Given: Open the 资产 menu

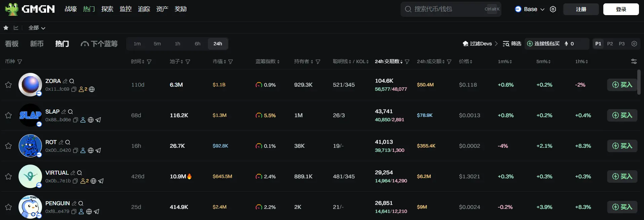Looking at the screenshot, I should [x=162, y=9].
